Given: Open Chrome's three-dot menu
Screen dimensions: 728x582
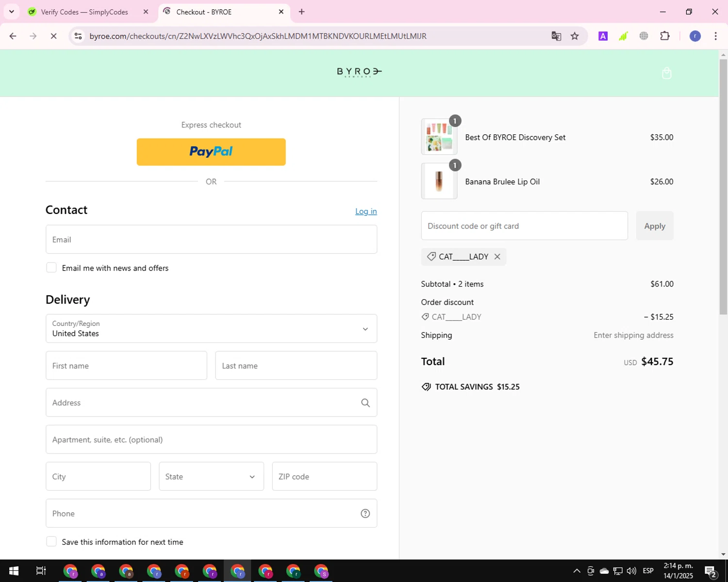Looking at the screenshot, I should pos(715,36).
